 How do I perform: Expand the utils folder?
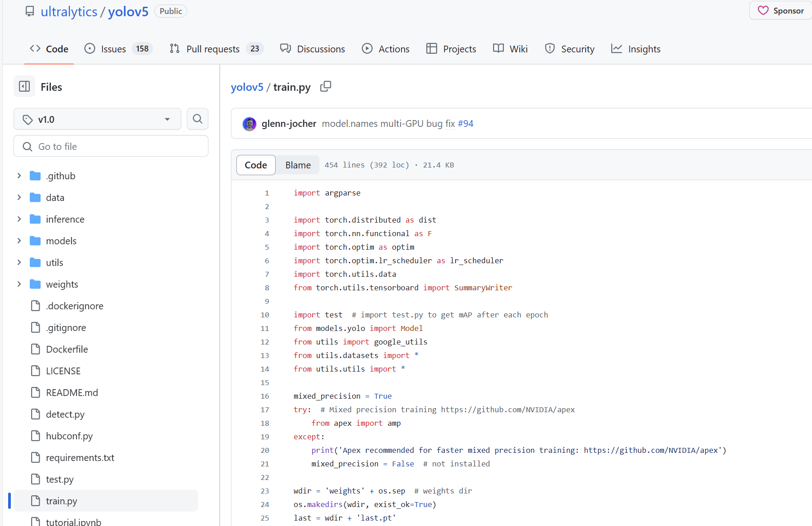pyautogui.click(x=19, y=262)
